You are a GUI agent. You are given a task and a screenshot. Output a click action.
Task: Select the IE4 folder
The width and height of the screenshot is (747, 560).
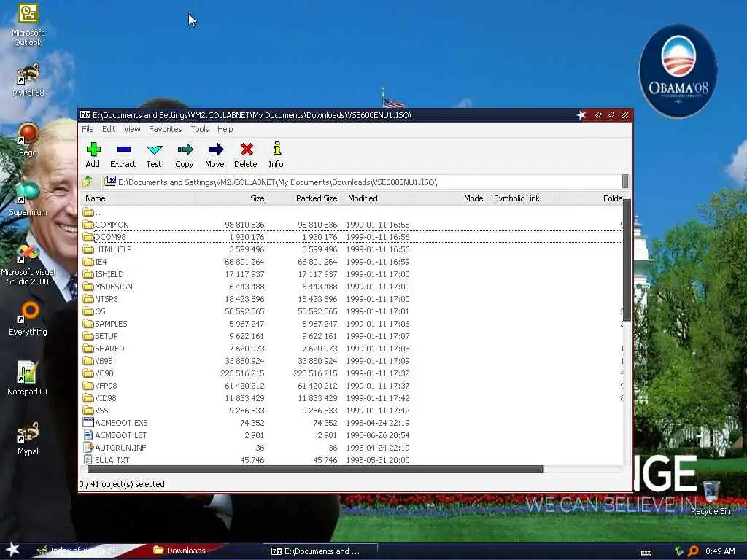coord(95,262)
